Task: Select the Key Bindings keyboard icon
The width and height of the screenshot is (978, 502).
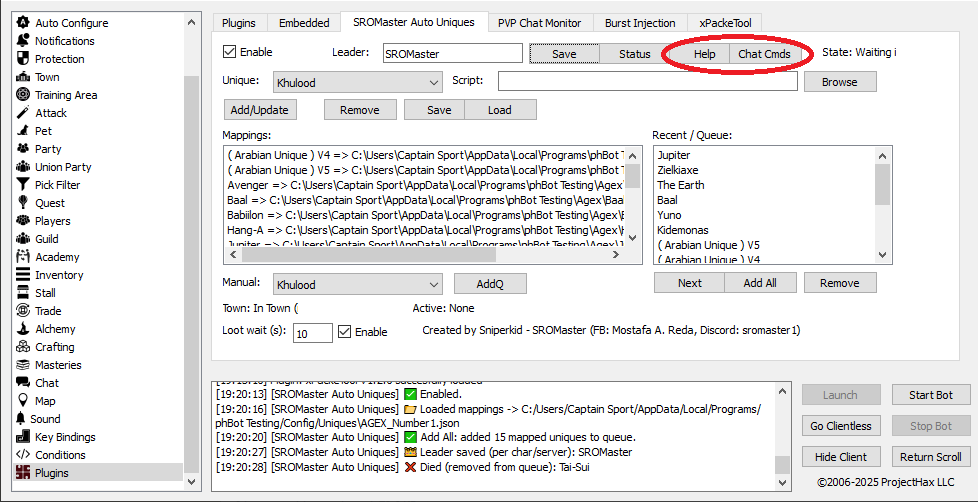Action: pyautogui.click(x=22, y=437)
